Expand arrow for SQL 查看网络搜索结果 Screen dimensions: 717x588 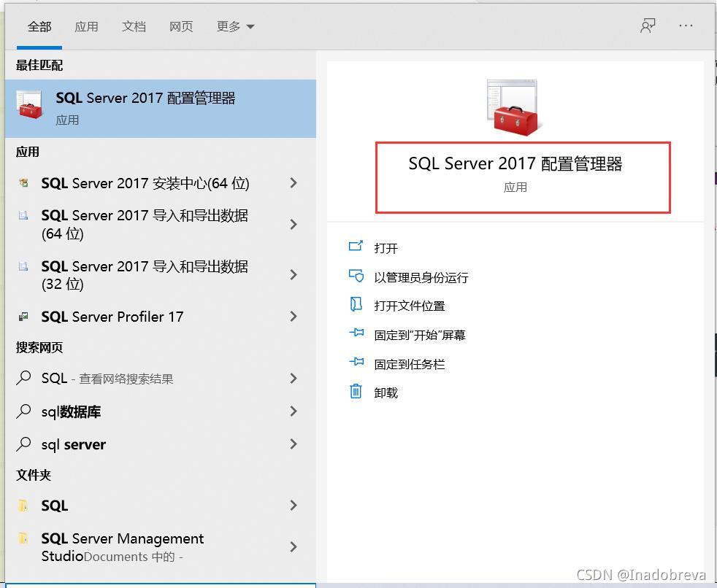click(294, 379)
